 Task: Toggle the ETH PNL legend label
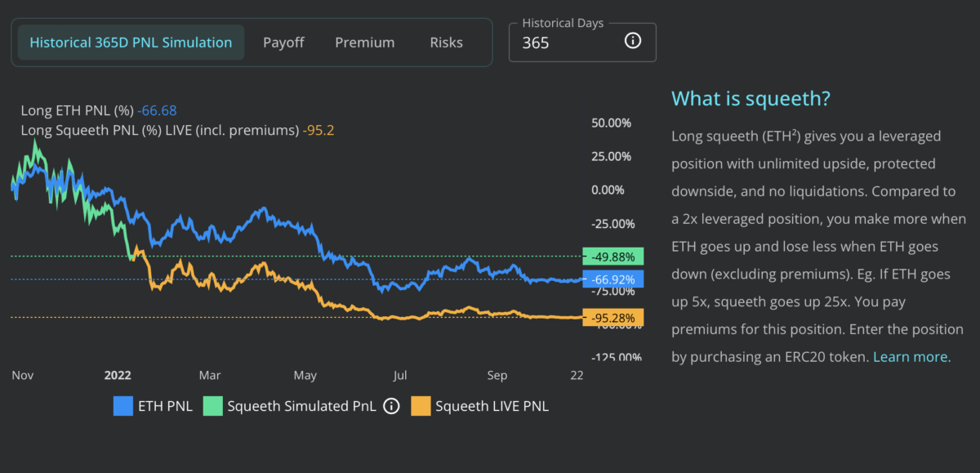coord(166,405)
